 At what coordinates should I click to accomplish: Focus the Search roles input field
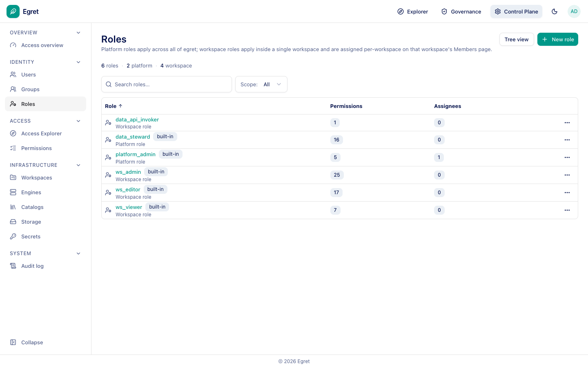pyautogui.click(x=167, y=85)
